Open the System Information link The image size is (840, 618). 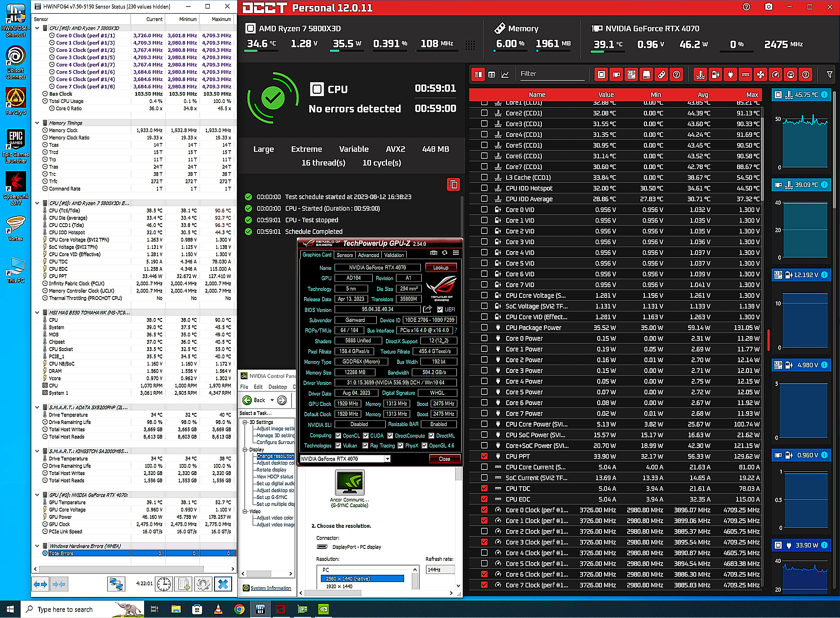point(270,588)
